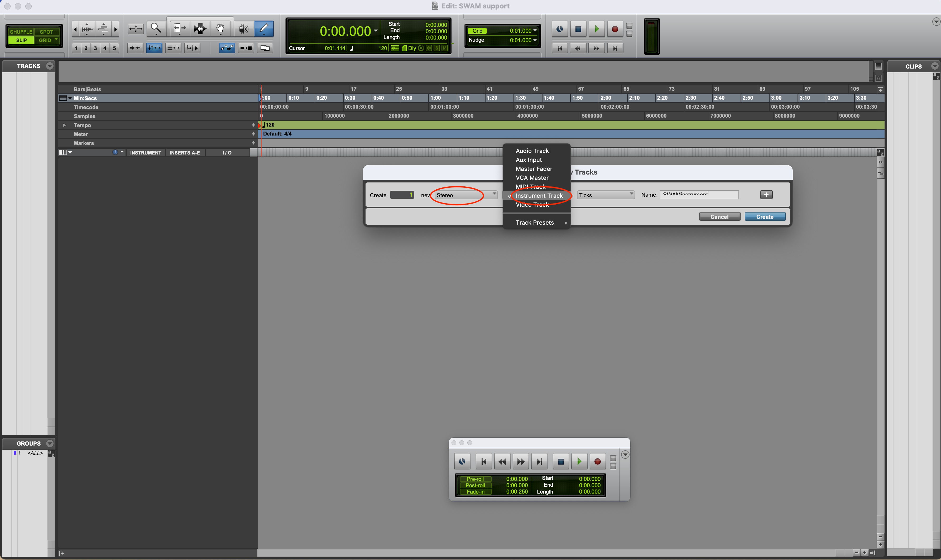941x560 pixels.
Task: Toggle Layered Editing icon
Action: pos(265,48)
